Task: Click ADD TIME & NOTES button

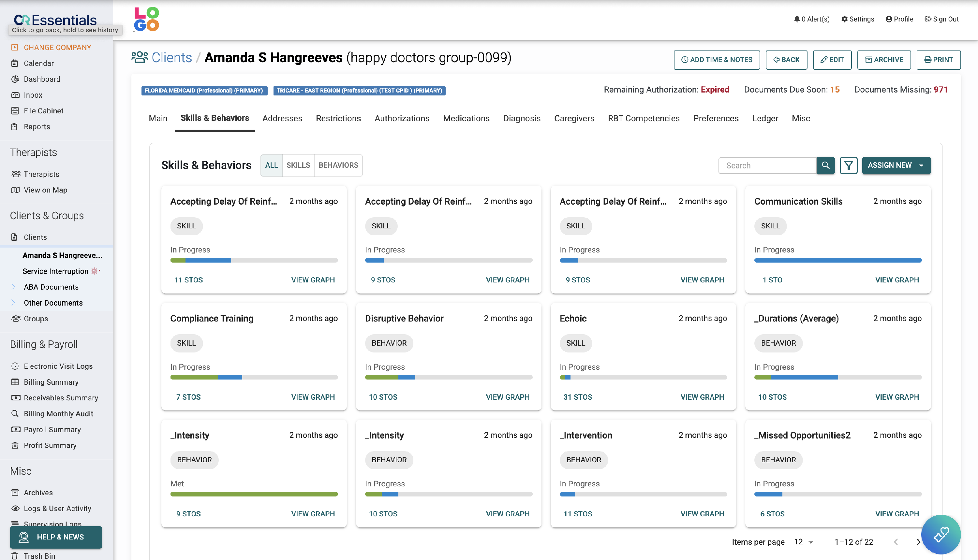Action: (x=716, y=60)
